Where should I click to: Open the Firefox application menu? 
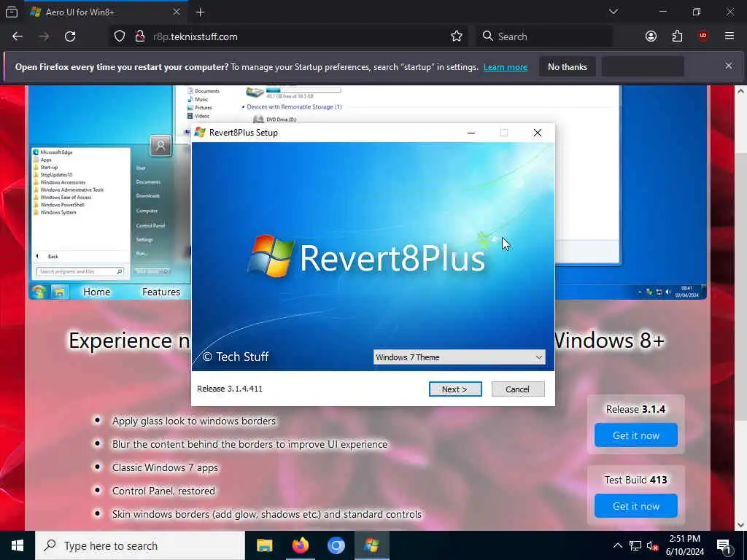click(x=729, y=36)
